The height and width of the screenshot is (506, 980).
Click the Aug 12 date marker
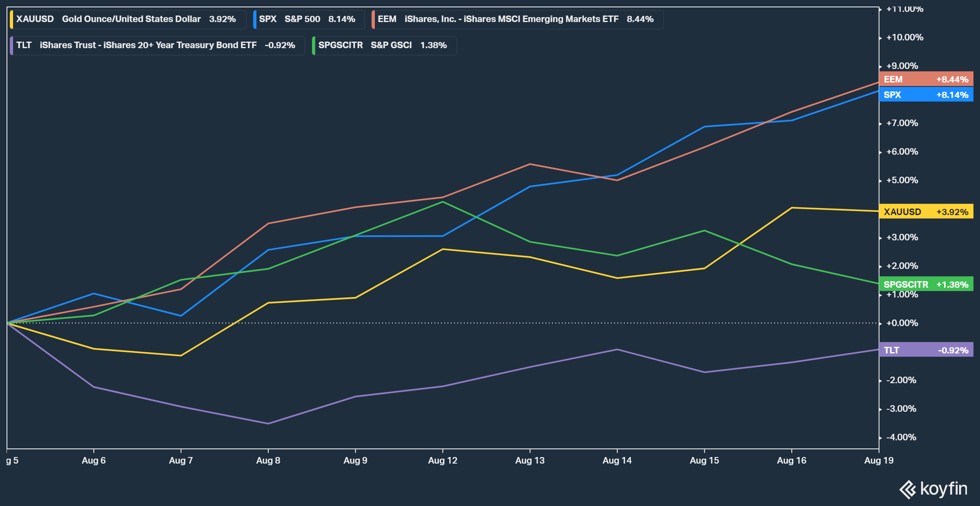[443, 460]
